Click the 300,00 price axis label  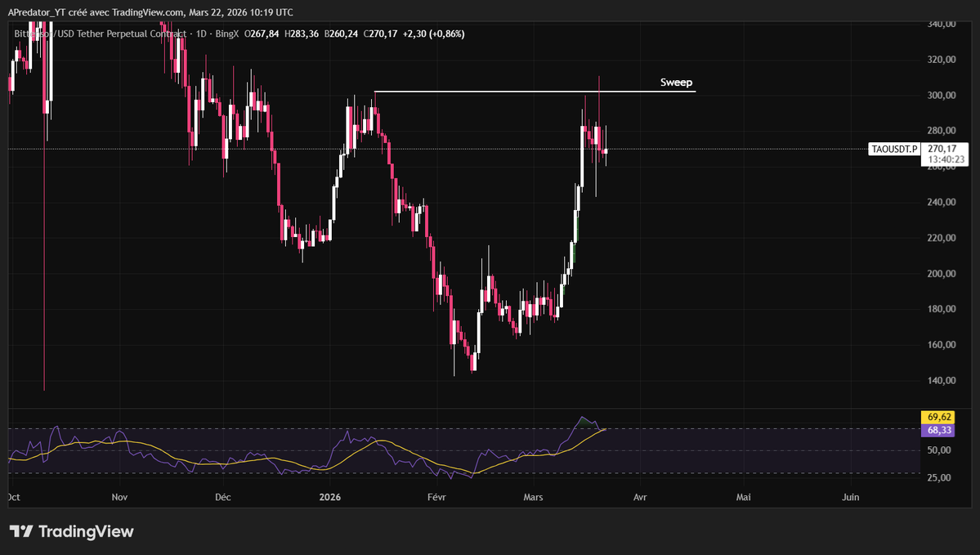click(x=942, y=95)
